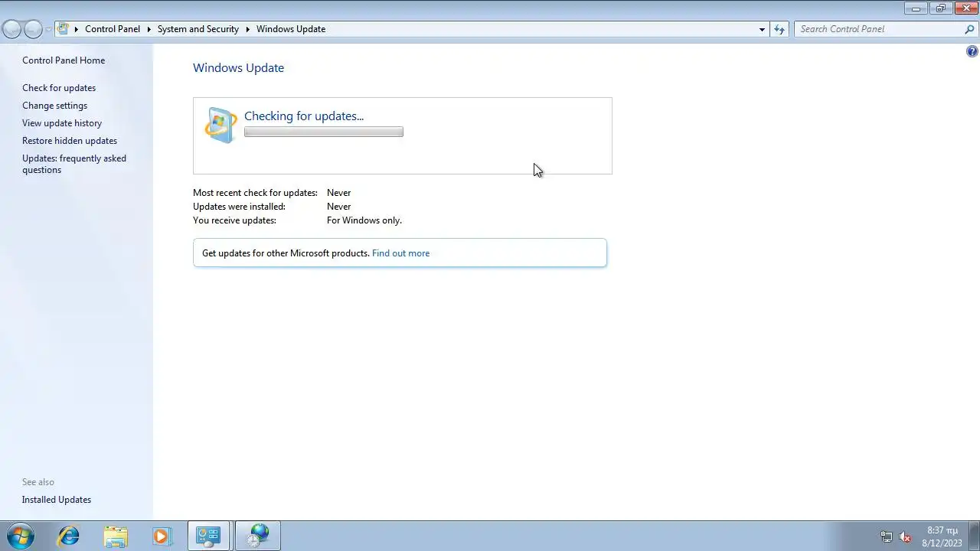Go forward with the Forward arrow
The image size is (980, 551).
[33, 29]
